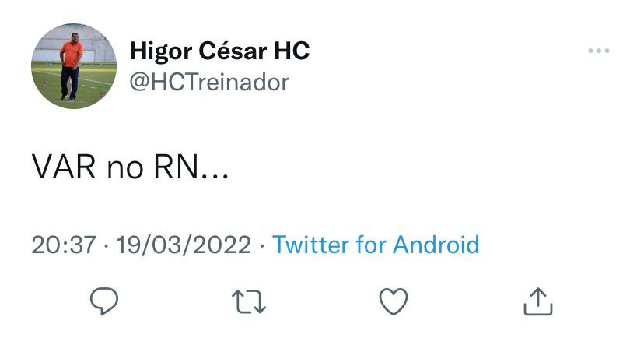Image resolution: width=644 pixels, height=345 pixels.
Task: Expand the tweet overflow menu with the ellipsis
Action: 599,51
